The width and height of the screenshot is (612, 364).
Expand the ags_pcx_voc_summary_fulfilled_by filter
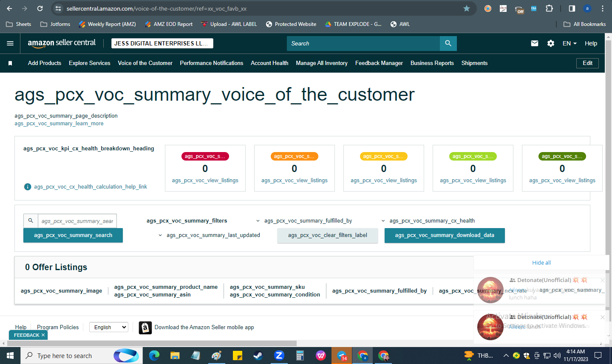tap(304, 221)
